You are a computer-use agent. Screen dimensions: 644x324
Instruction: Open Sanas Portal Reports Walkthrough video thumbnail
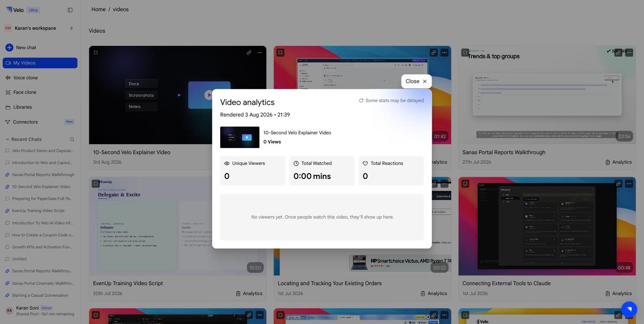click(x=547, y=95)
